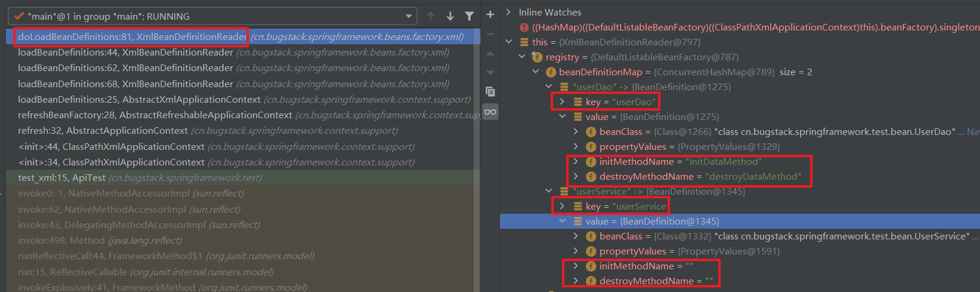
Task: Select test_xml:15, ApiTest stack frame
Action: [61, 177]
